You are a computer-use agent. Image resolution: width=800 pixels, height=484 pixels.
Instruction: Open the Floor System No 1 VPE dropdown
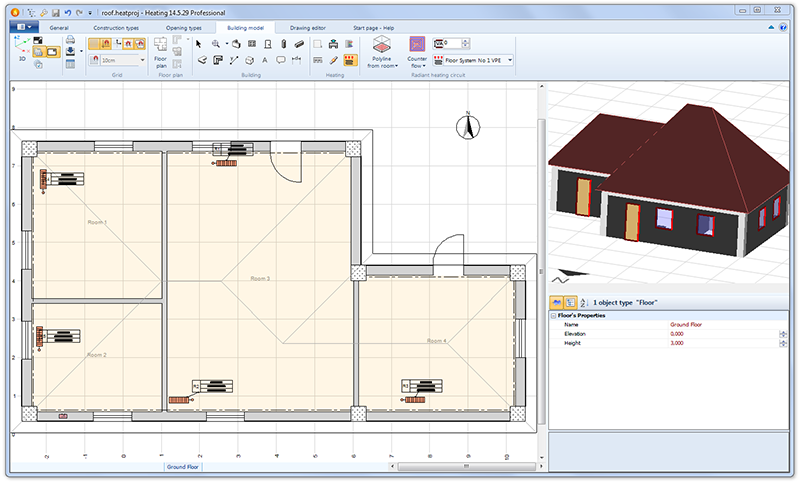coord(510,60)
